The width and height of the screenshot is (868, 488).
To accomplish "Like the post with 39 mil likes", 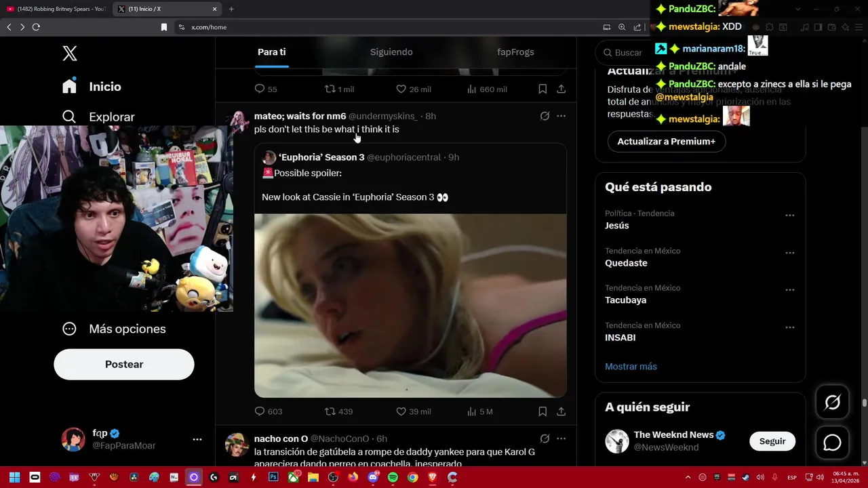I will tap(401, 411).
